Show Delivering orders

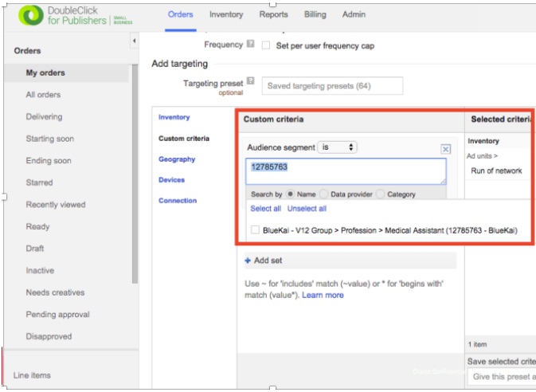(44, 116)
